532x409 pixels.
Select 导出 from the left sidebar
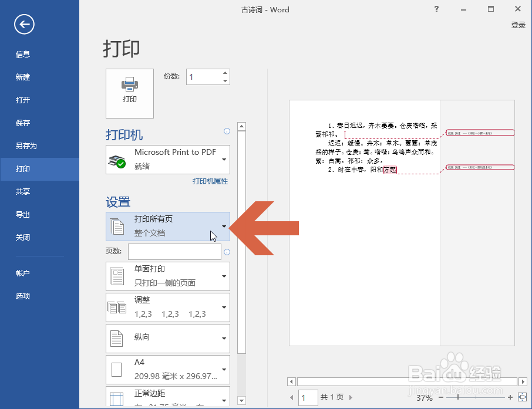23,214
